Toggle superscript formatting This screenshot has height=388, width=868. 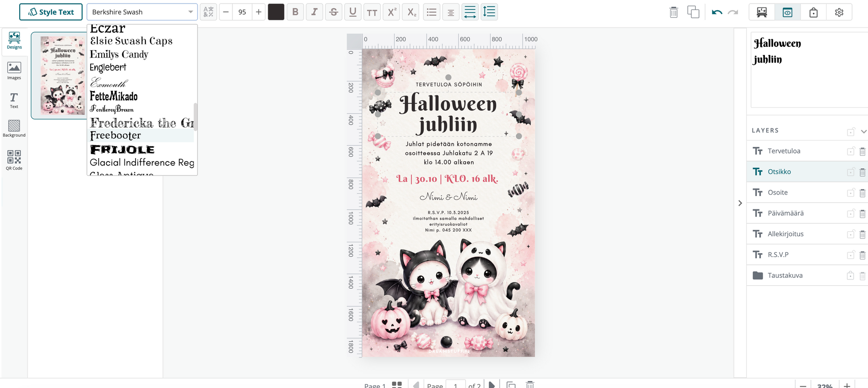tap(391, 12)
